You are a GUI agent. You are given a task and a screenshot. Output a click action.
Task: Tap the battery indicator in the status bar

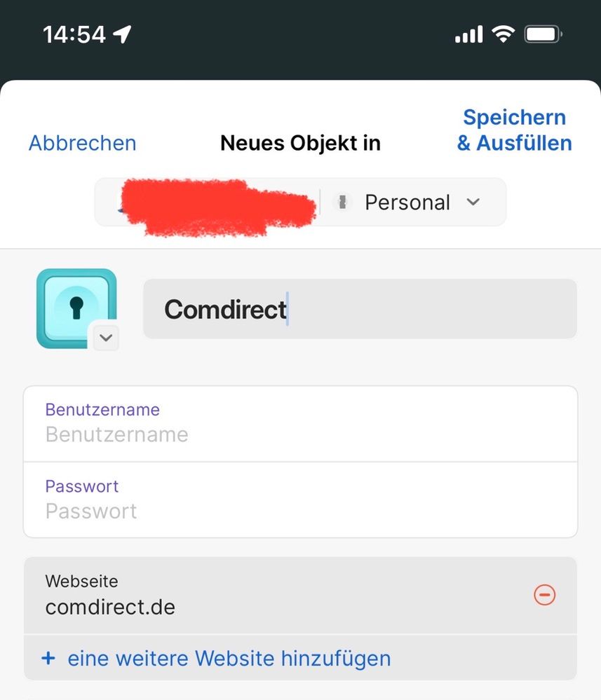pyautogui.click(x=542, y=32)
